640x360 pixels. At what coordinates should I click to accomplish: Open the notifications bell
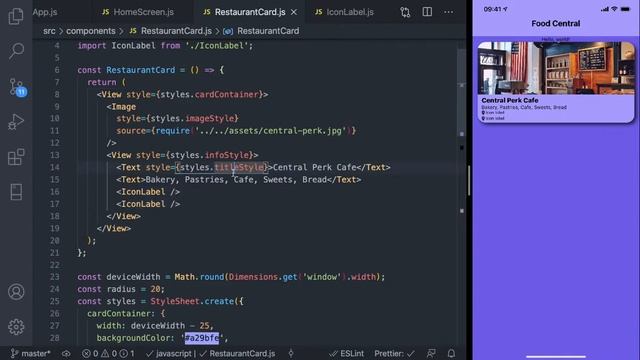[451, 353]
